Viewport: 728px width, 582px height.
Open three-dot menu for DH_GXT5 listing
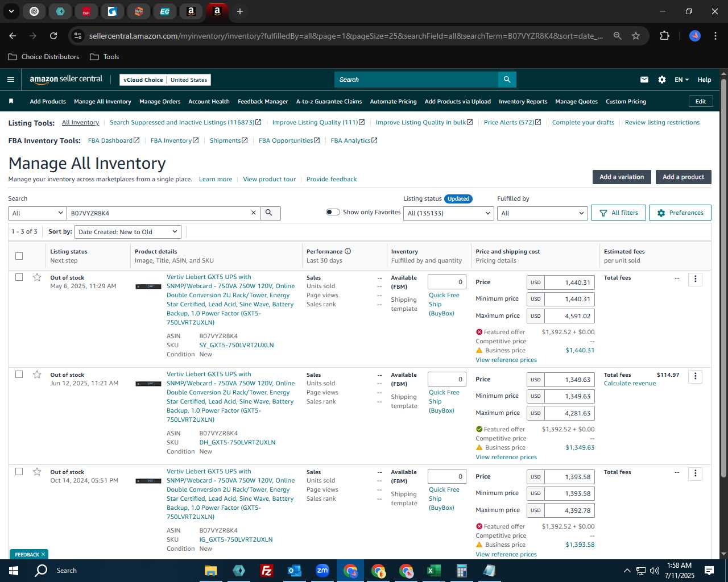tap(695, 376)
